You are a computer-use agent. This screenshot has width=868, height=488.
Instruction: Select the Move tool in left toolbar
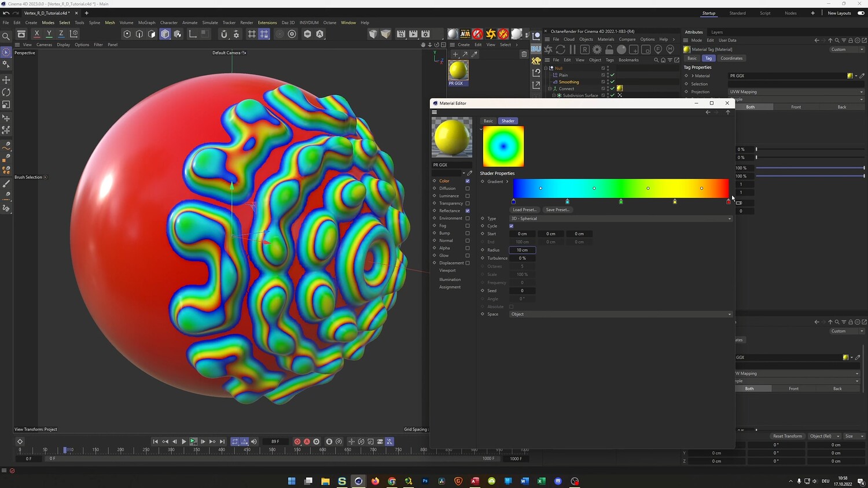click(6, 80)
